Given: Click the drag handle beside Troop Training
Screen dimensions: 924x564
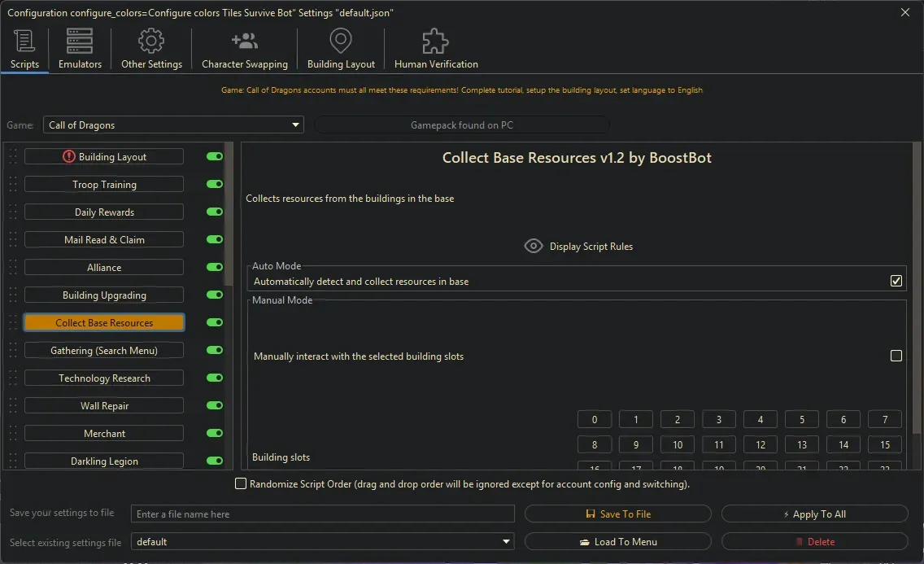Looking at the screenshot, I should 13,184.
